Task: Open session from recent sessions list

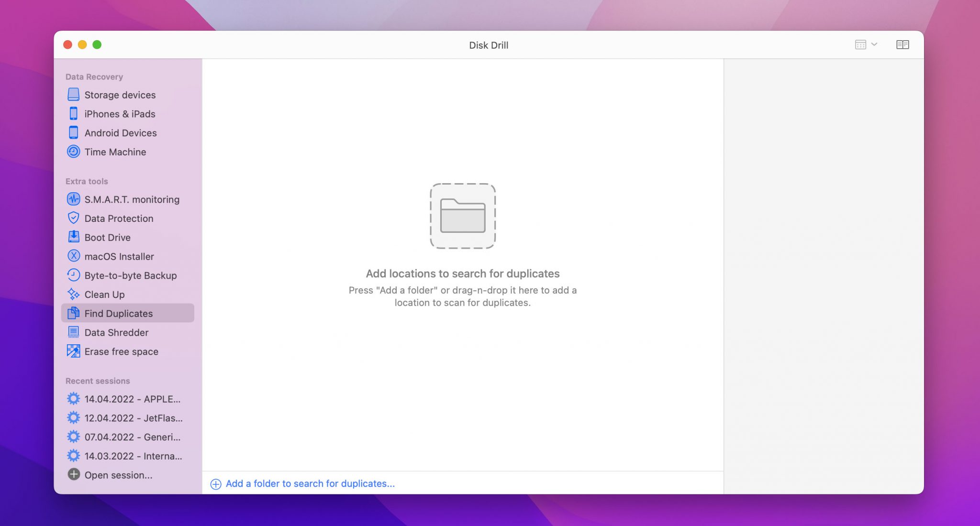Action: [x=119, y=475]
